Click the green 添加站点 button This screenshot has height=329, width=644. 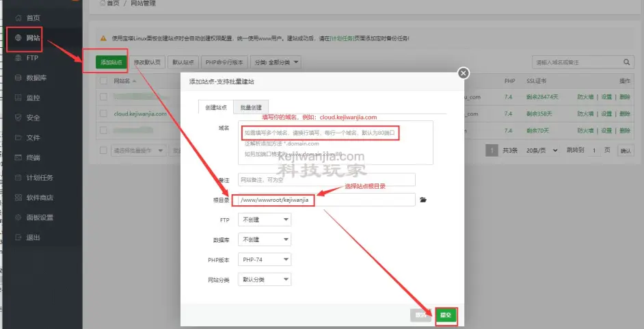point(111,62)
